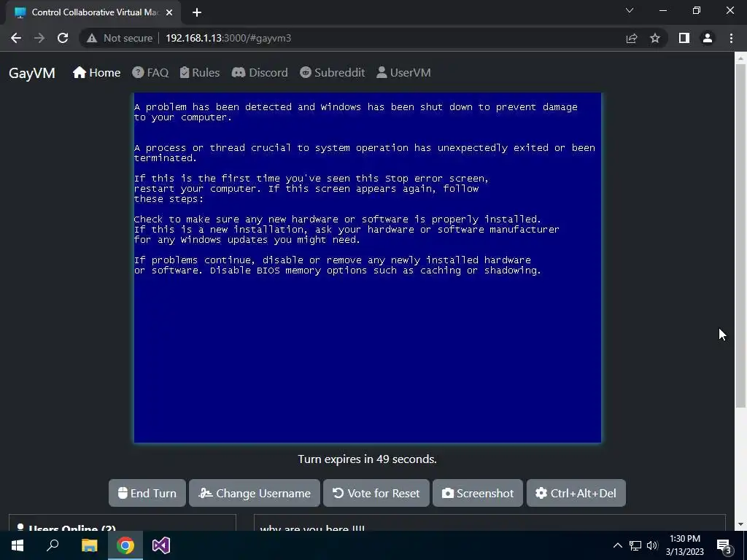
Task: Click Vote for Reset button
Action: [x=376, y=493]
